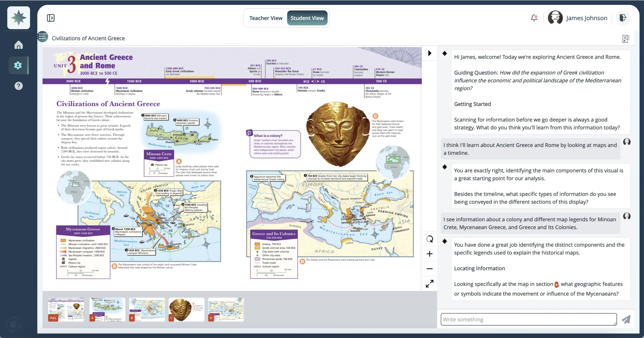Click the star logo app icon
644x338 pixels.
click(19, 18)
